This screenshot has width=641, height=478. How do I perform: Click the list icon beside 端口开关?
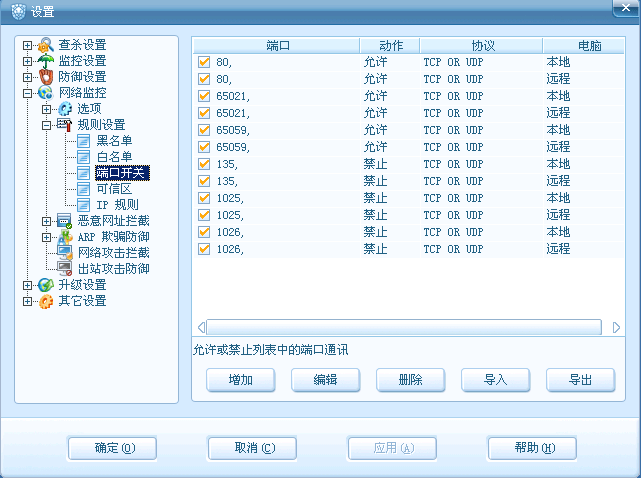click(x=84, y=173)
